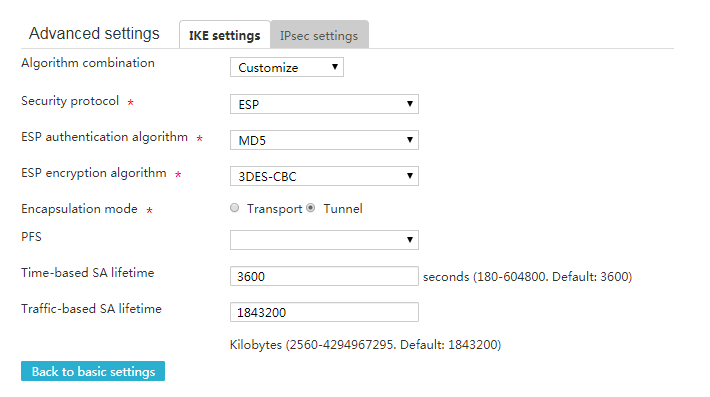The width and height of the screenshot is (710, 397).
Task: Open the ESP authentication algorithm MD5 dropdown
Action: coord(324,140)
